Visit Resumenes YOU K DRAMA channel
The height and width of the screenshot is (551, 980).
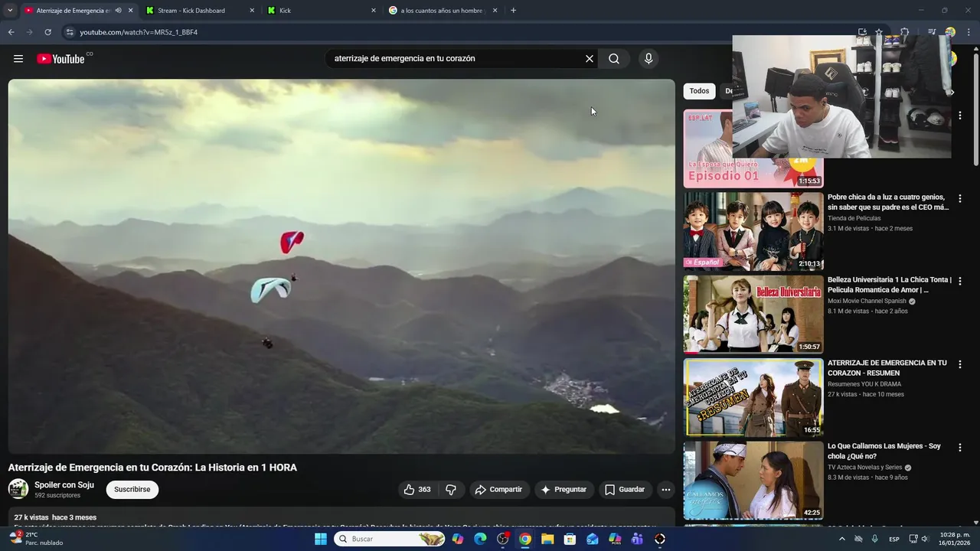click(x=864, y=384)
